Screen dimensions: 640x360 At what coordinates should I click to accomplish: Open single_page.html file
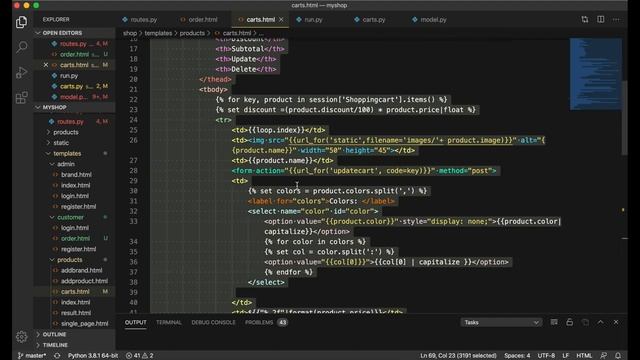(84, 323)
